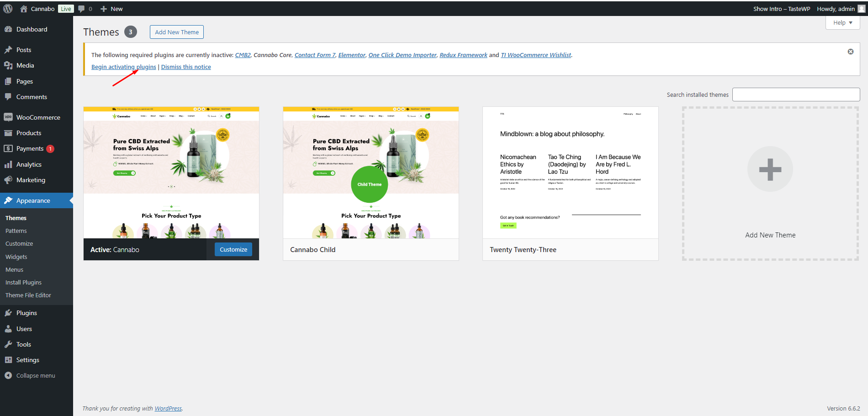Click Dismiss this notice link
868x416 pixels.
coord(186,67)
